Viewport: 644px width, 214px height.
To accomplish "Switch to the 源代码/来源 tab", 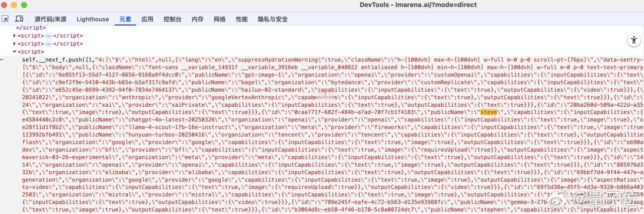I will pyautogui.click(x=50, y=19).
